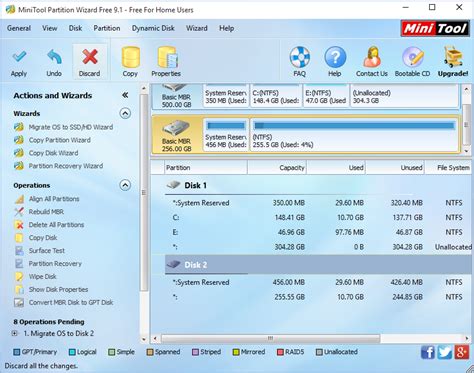Launch Migrate OS to SSD/HD Wizard
The height and width of the screenshot is (373, 474).
[x=71, y=127]
